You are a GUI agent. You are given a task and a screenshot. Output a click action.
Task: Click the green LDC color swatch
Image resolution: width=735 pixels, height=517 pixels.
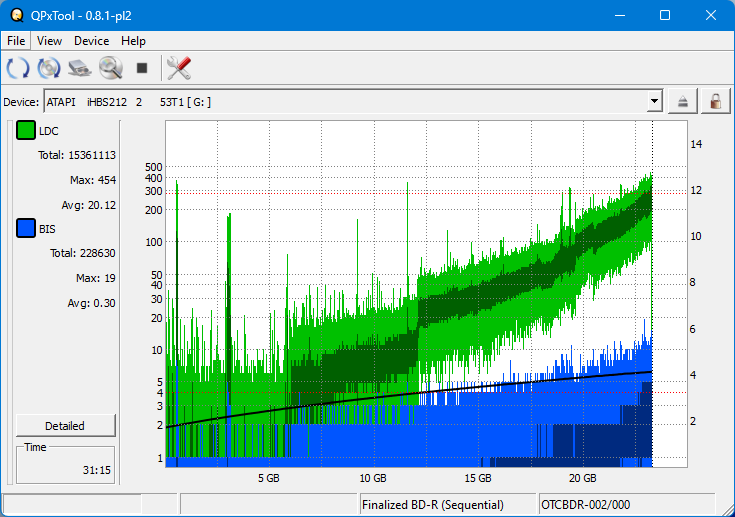coord(26,131)
